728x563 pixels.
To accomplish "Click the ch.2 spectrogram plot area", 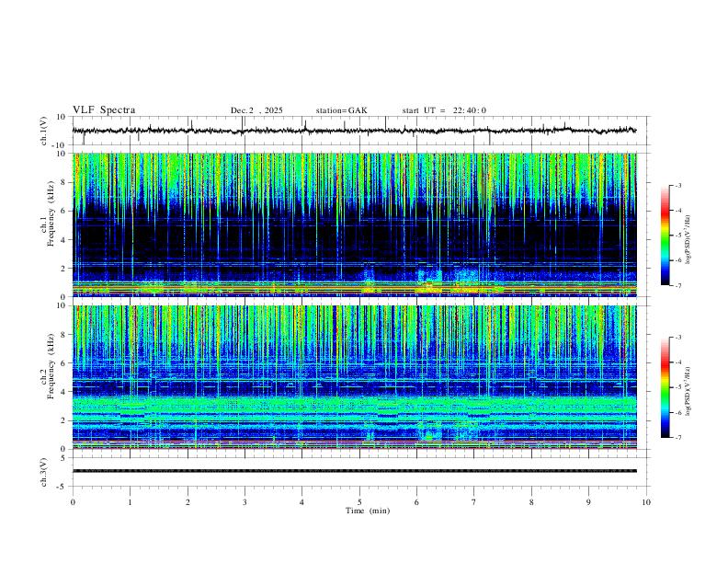I will [355, 377].
